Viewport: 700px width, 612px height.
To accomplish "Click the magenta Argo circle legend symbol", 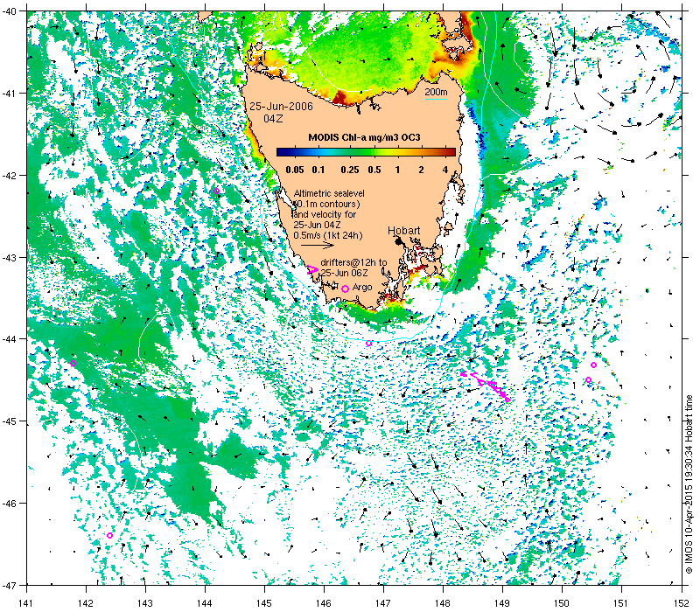I will pyautogui.click(x=345, y=289).
